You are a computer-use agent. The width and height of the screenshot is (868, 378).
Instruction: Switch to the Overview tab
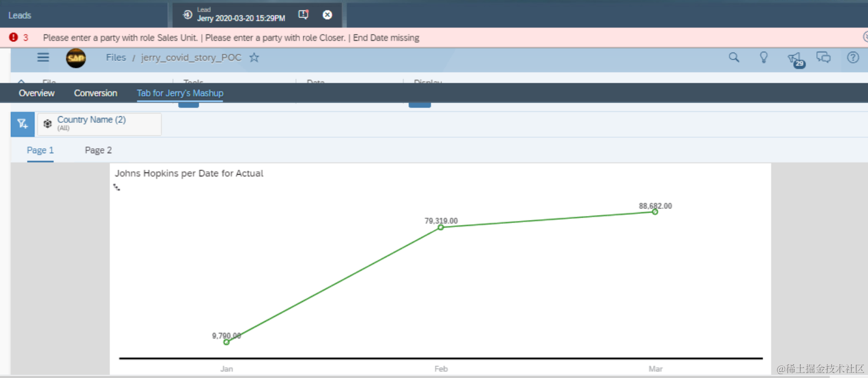(x=36, y=93)
